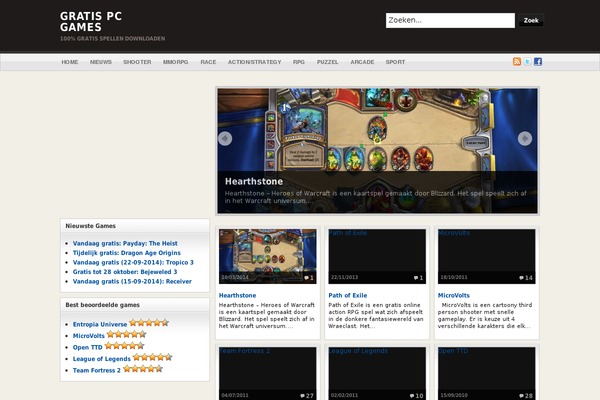Image resolution: width=600 pixels, height=400 pixels.
Task: Open Hearthstone card title link
Action: point(238,296)
